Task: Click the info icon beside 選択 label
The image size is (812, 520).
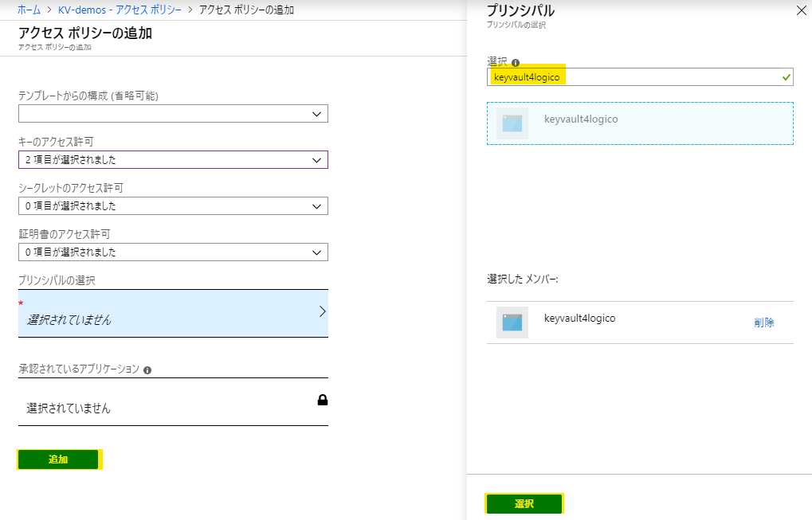Action: tap(516, 63)
